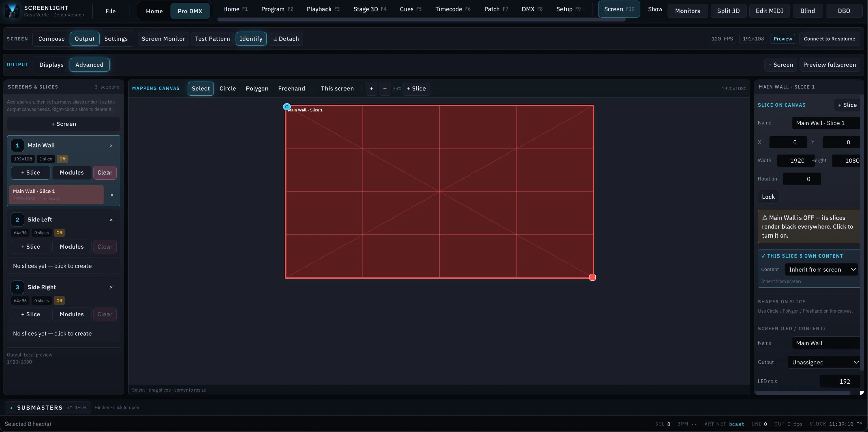Click the Detach window button
Image resolution: width=868 pixels, height=432 pixels.
[x=286, y=39]
